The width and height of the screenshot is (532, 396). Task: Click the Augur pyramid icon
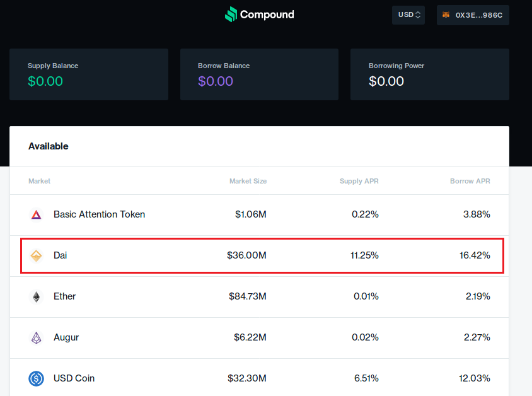point(37,337)
